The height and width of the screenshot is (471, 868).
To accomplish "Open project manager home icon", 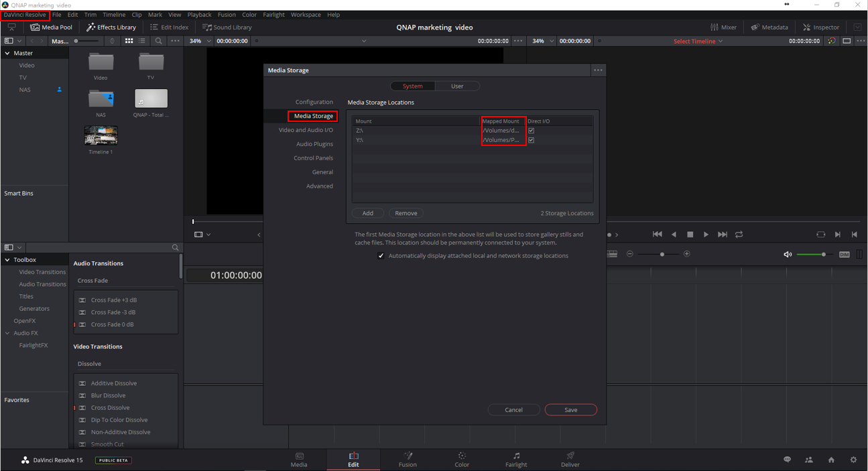I will [831, 460].
